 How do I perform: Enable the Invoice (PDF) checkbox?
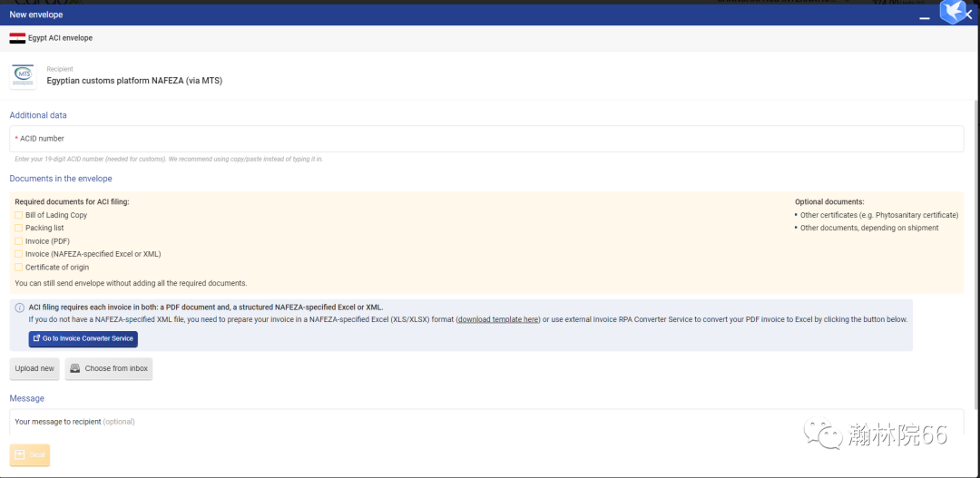tap(19, 241)
